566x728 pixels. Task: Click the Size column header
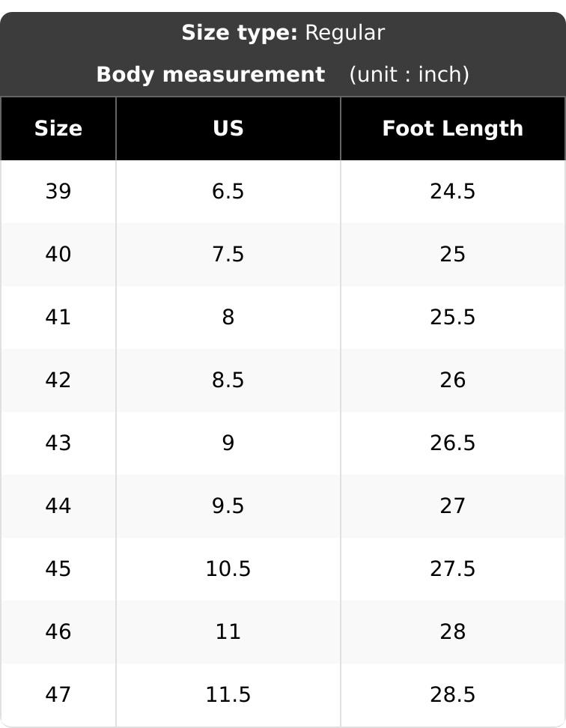pos(58,129)
